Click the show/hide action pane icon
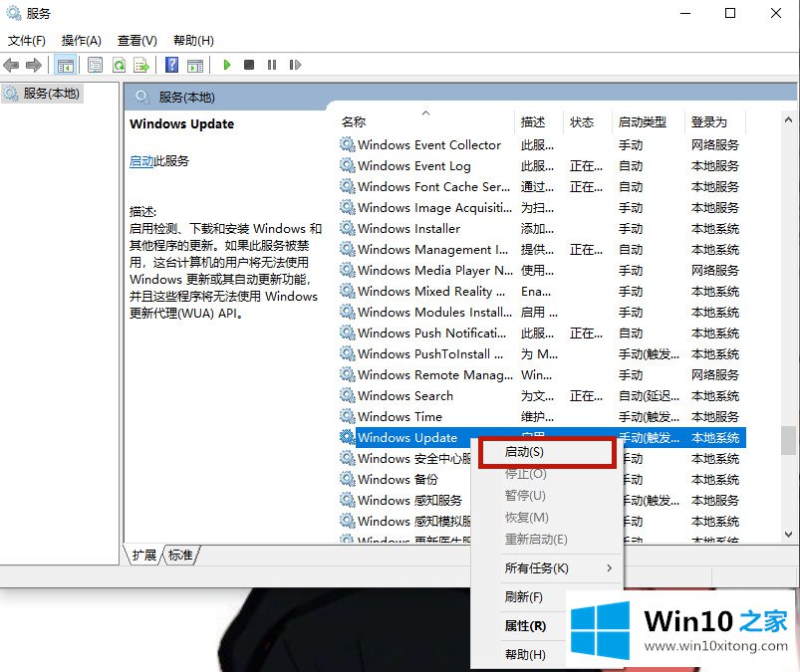This screenshot has width=800, height=672. tap(195, 65)
